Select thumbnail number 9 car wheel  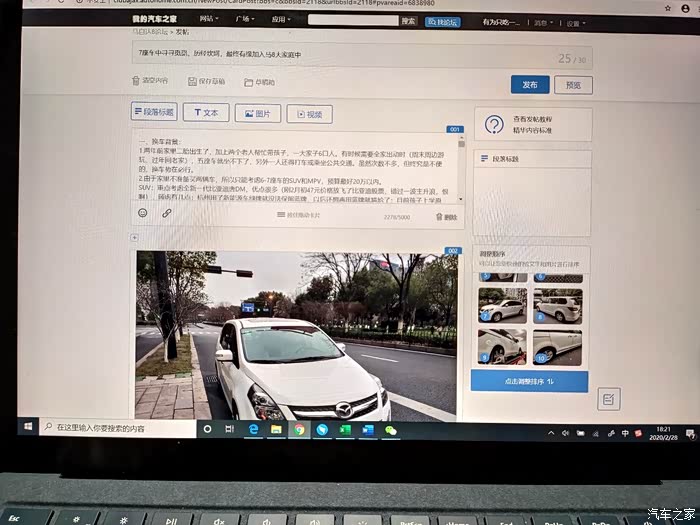coord(502,347)
